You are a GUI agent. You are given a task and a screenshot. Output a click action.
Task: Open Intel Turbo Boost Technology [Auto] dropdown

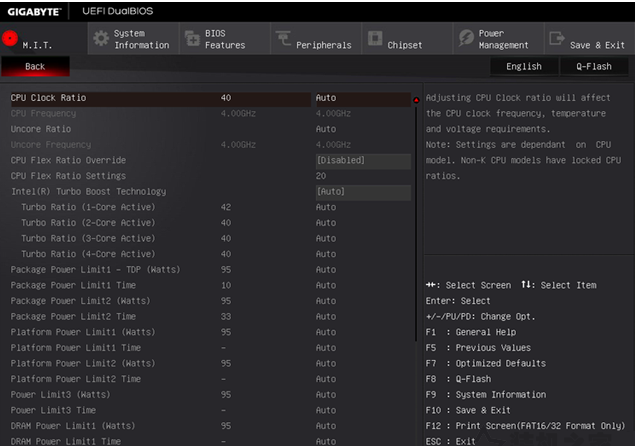click(x=363, y=192)
